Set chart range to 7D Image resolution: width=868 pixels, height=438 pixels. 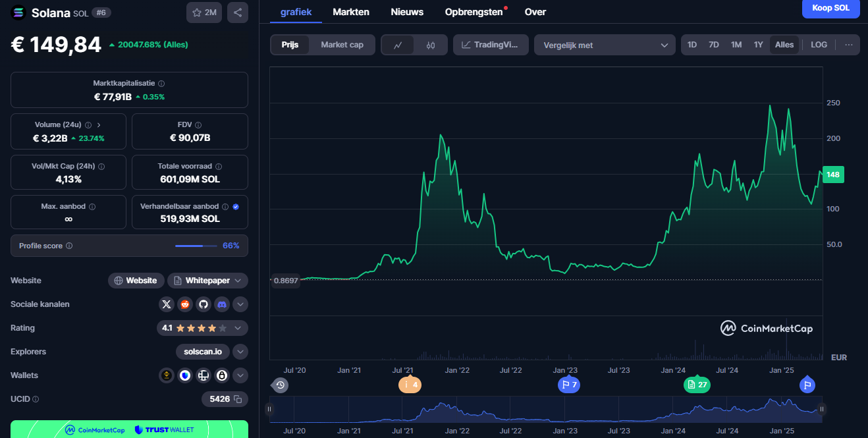pos(714,45)
